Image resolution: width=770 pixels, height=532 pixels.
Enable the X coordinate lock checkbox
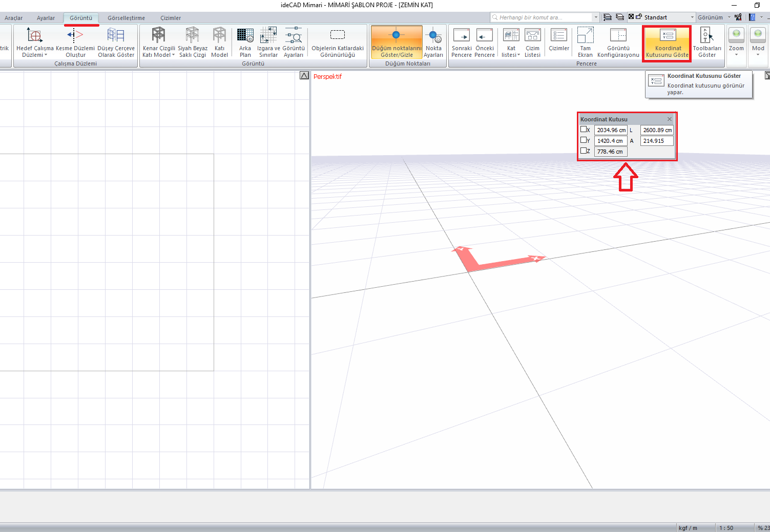[584, 130]
